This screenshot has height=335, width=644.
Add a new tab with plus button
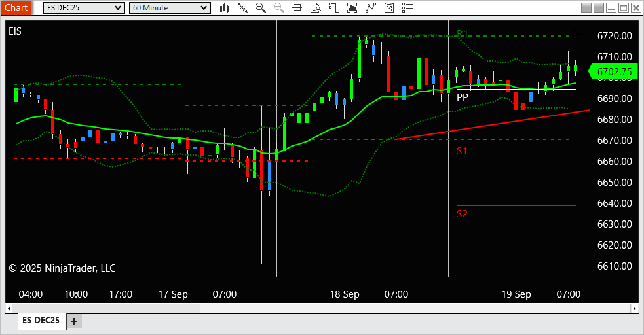(x=74, y=321)
